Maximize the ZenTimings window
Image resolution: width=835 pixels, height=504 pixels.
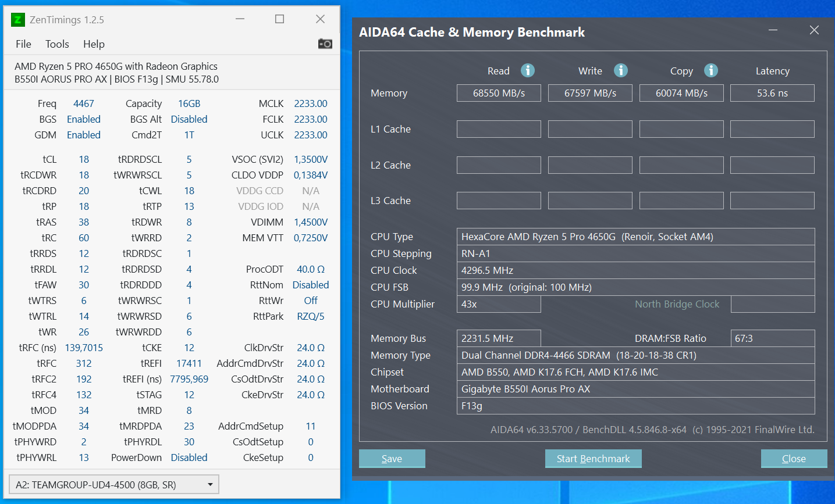click(280, 19)
